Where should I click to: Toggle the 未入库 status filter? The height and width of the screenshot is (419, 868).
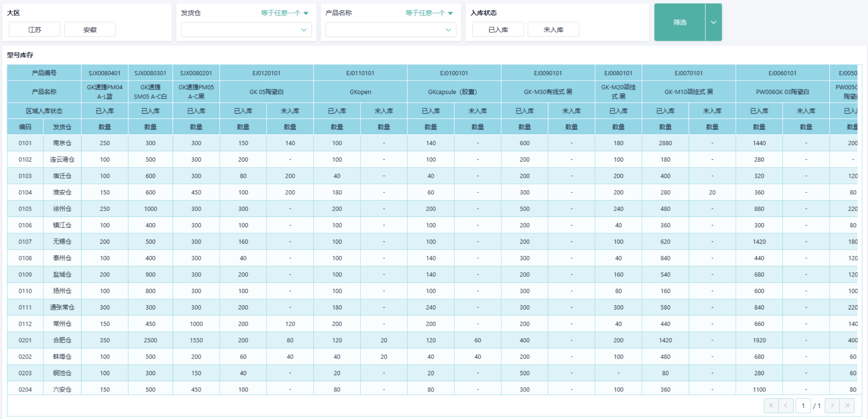point(553,30)
